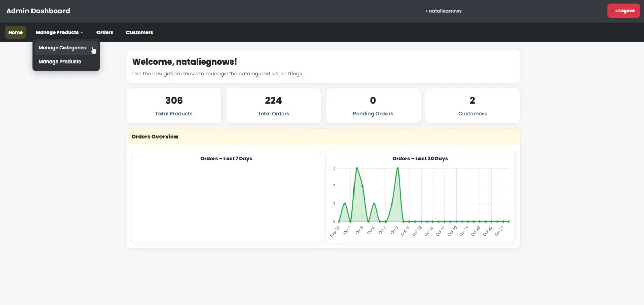Image resolution: width=644 pixels, height=305 pixels.
Task: Choose Manage Products submenu entry
Action: pyautogui.click(x=59, y=62)
